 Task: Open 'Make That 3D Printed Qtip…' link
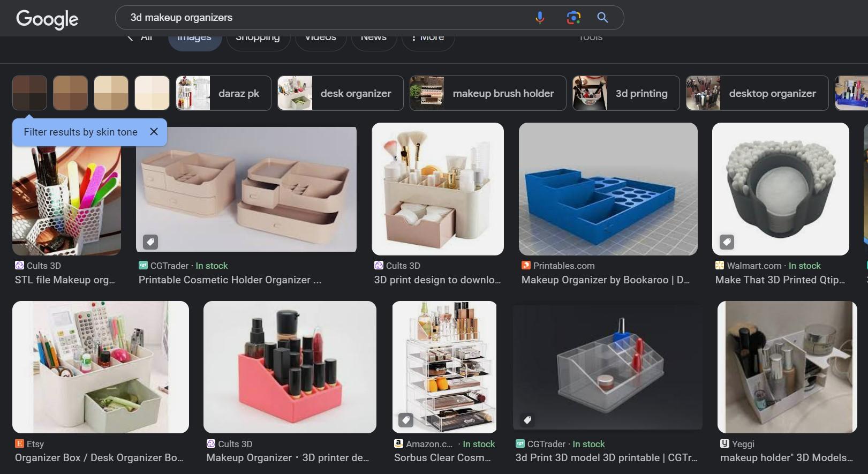pyautogui.click(x=780, y=280)
